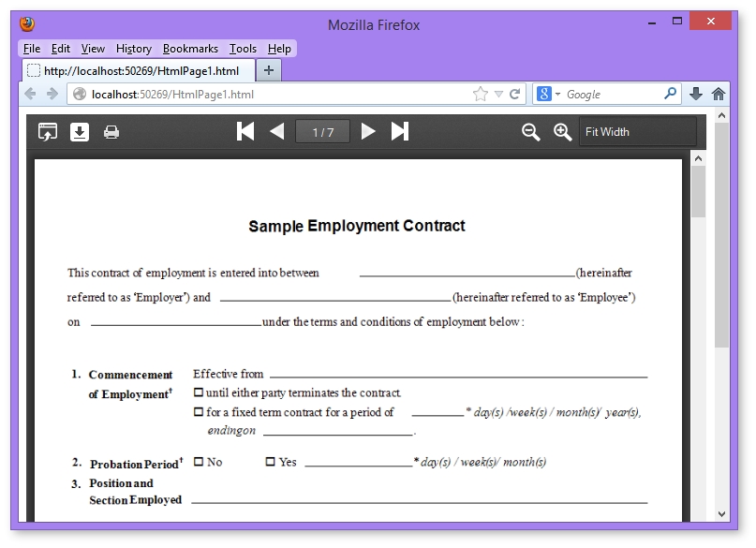Click the site identity globe icon
Viewport: 756px width, 548px height.
(80, 94)
